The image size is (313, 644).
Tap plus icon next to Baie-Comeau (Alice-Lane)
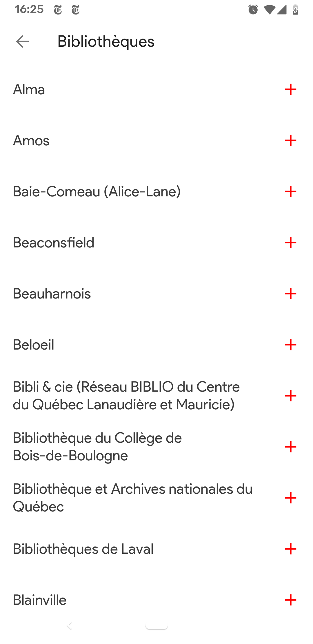coord(290,191)
